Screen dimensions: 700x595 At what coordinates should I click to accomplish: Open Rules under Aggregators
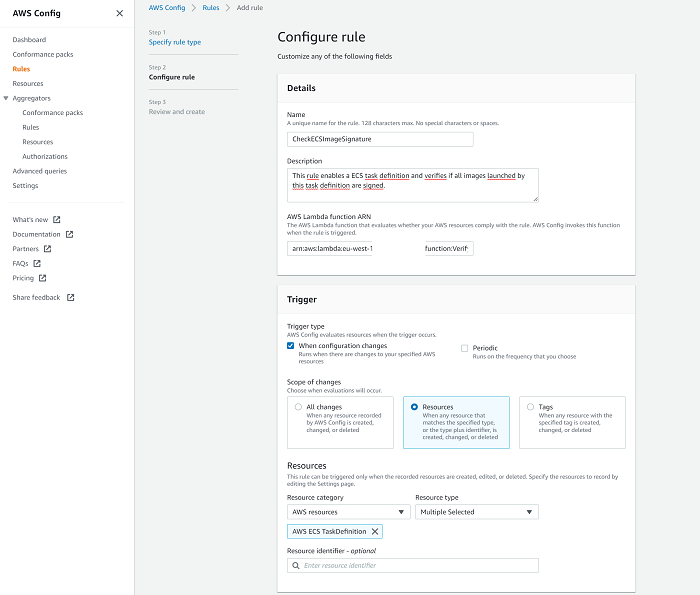pos(31,127)
